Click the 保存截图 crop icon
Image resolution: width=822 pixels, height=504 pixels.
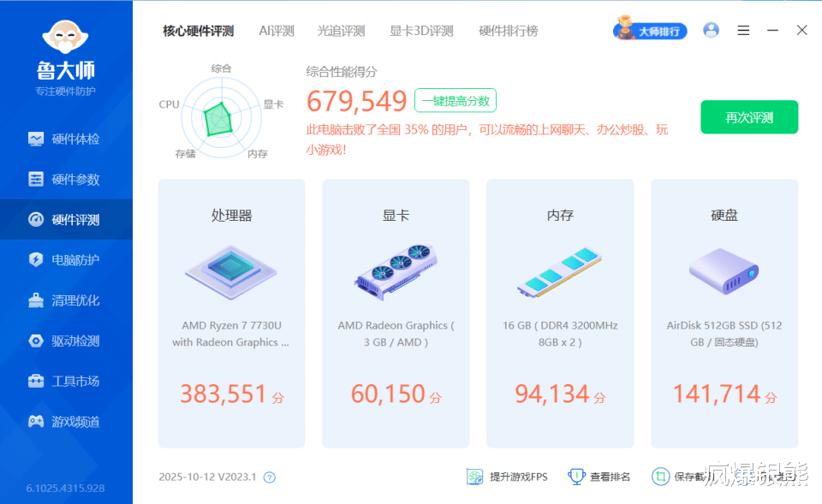660,477
